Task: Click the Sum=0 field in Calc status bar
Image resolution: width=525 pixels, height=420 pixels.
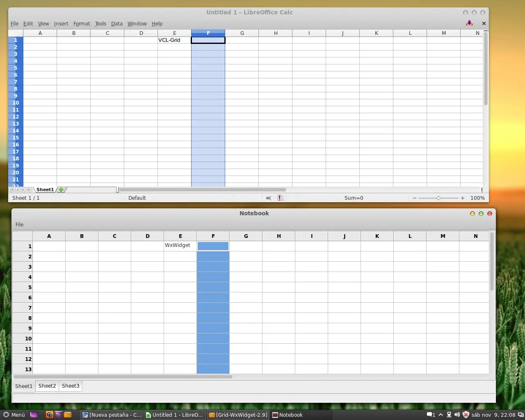Action: coord(354,198)
